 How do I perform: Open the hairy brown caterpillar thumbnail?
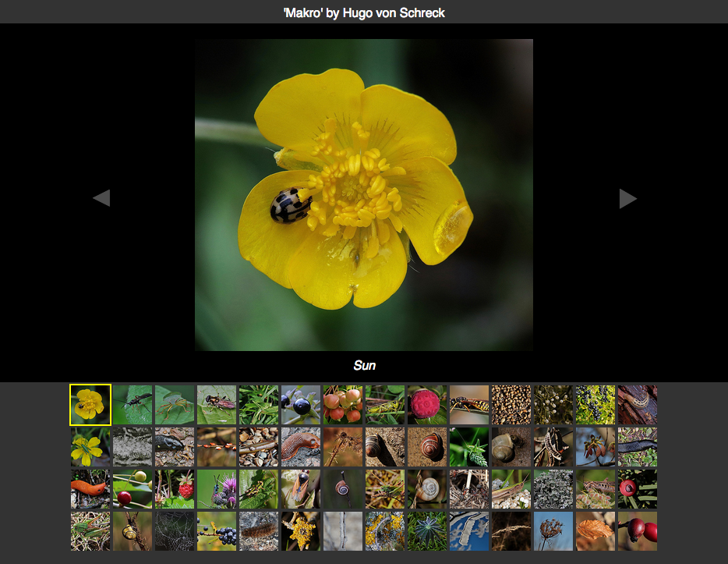(x=259, y=530)
